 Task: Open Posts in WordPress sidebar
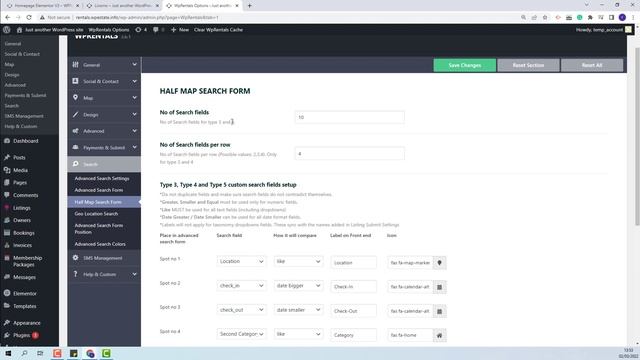coord(19,158)
